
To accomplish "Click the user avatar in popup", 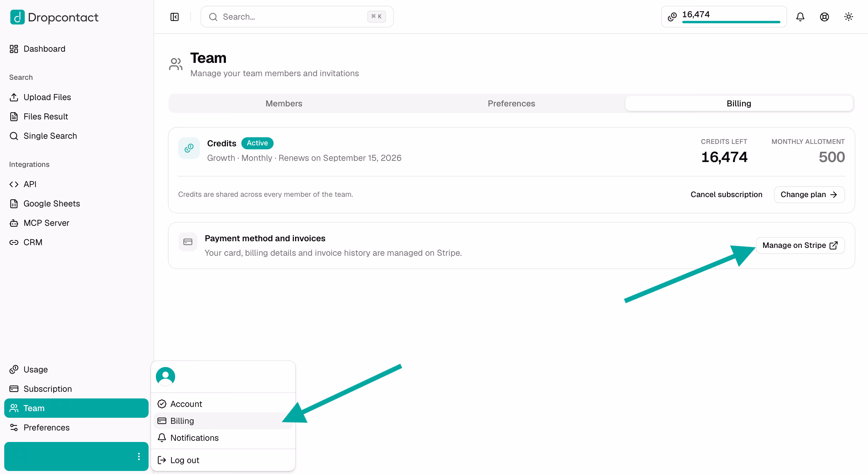I will coord(166,376).
